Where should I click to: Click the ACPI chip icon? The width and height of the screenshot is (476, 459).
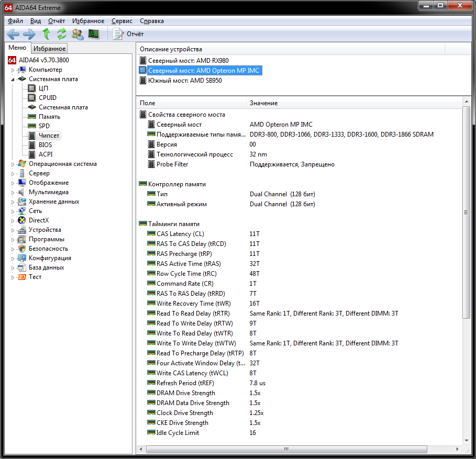[x=32, y=154]
